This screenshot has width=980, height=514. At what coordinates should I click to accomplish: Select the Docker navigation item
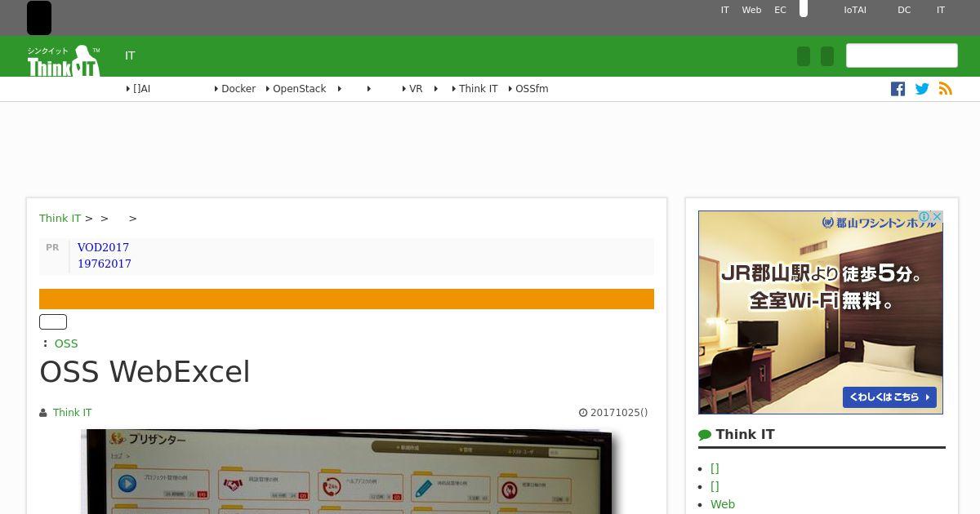pos(235,89)
